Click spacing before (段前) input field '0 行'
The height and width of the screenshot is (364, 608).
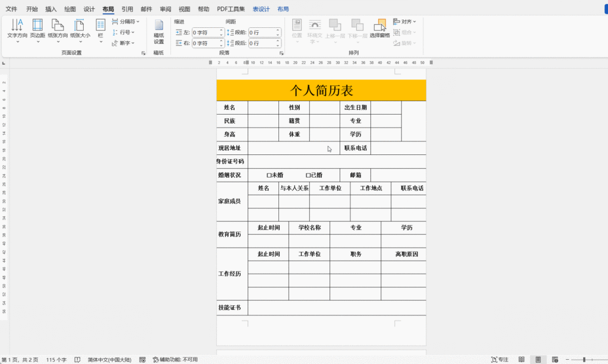click(262, 33)
